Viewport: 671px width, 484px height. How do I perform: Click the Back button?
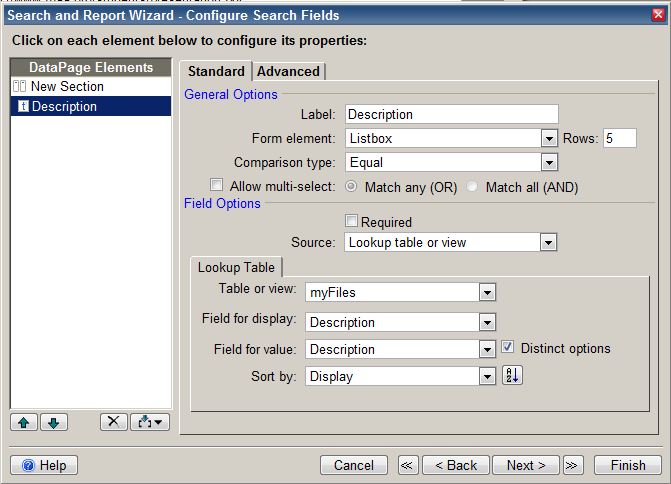coord(456,465)
